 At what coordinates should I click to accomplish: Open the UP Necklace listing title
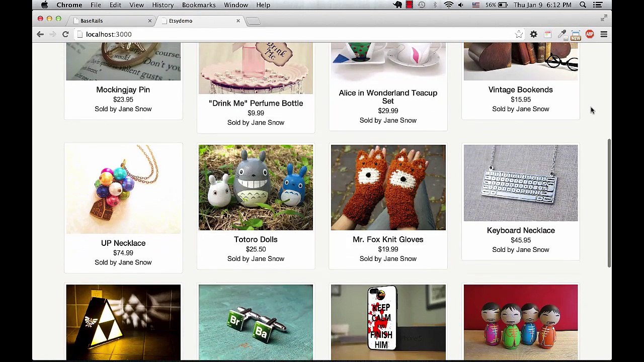point(123,243)
